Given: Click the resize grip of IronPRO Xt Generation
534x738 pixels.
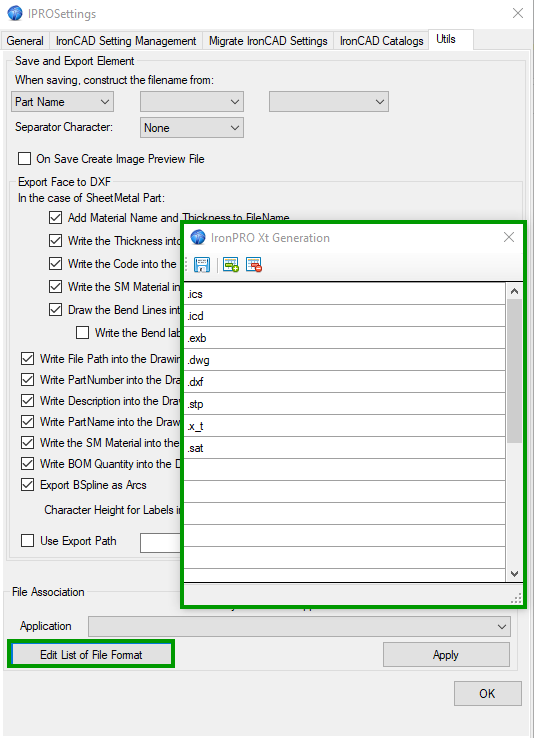Looking at the screenshot, I should (x=516, y=598).
